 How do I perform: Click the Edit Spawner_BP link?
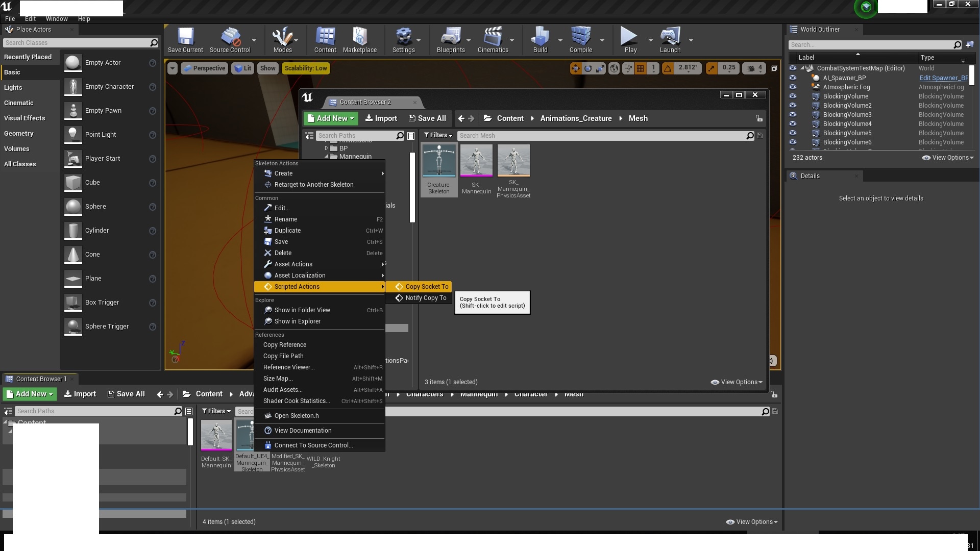(x=943, y=78)
